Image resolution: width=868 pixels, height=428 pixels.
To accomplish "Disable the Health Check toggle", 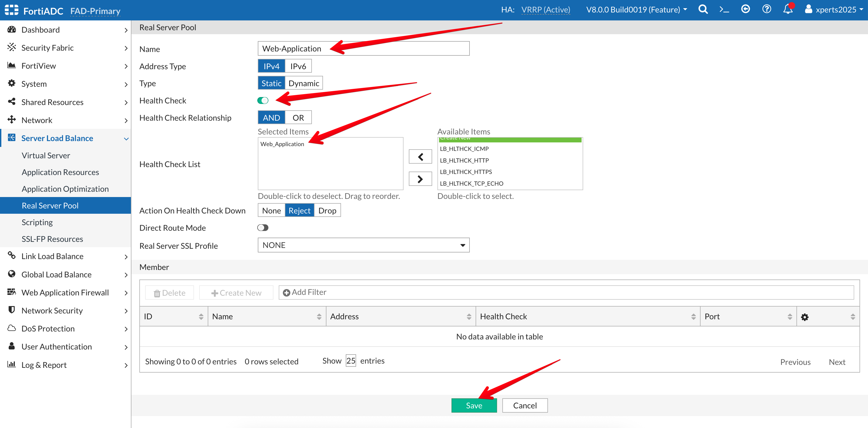I will click(x=263, y=101).
